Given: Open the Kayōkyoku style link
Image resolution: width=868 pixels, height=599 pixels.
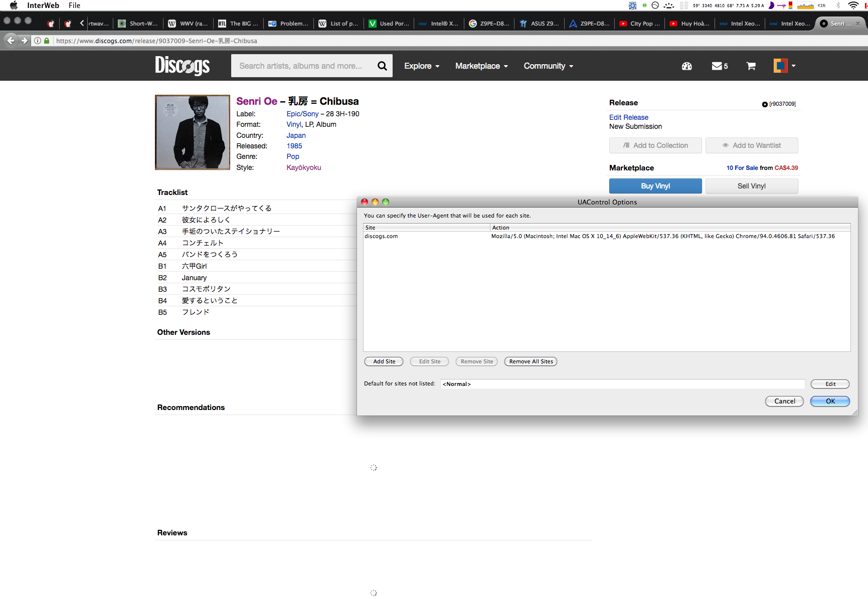Looking at the screenshot, I should coord(304,167).
